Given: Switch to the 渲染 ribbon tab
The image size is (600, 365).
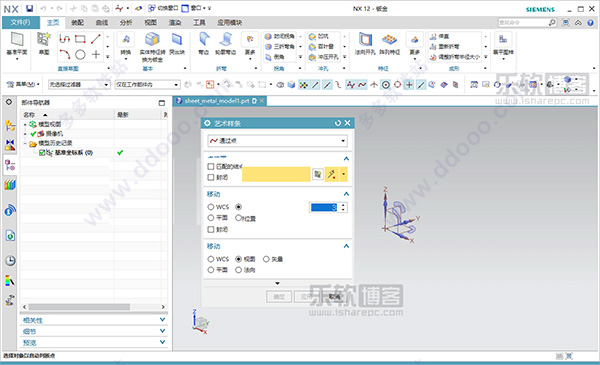Looking at the screenshot, I should point(175,23).
